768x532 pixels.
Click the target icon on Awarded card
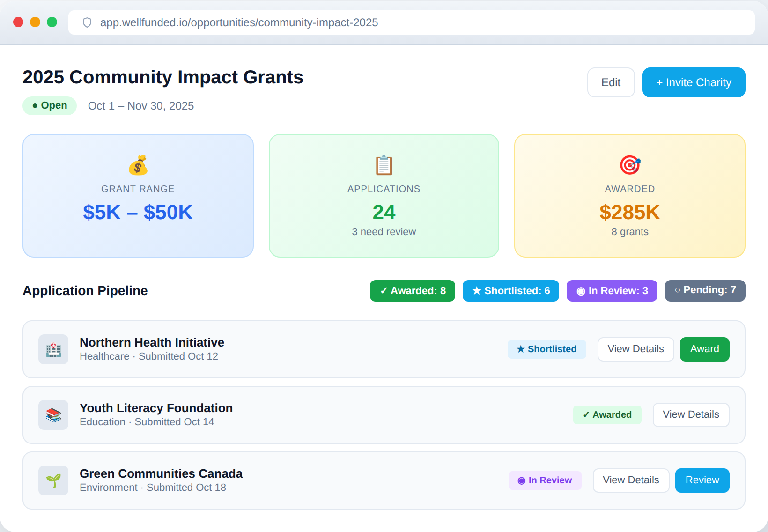629,165
